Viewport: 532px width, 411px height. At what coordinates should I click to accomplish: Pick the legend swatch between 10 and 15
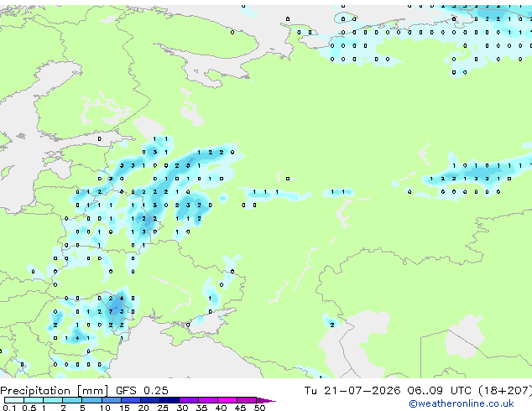[x=112, y=400]
